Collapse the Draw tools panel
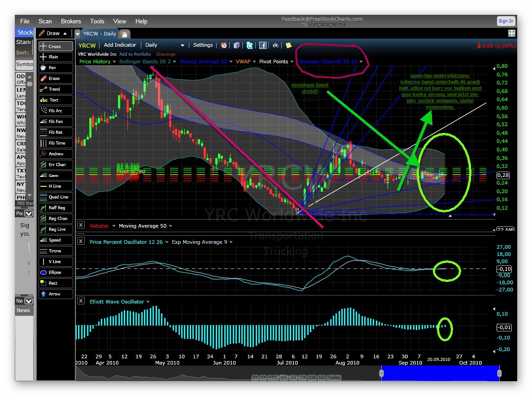The height and width of the screenshot is (396, 532). 65,33
